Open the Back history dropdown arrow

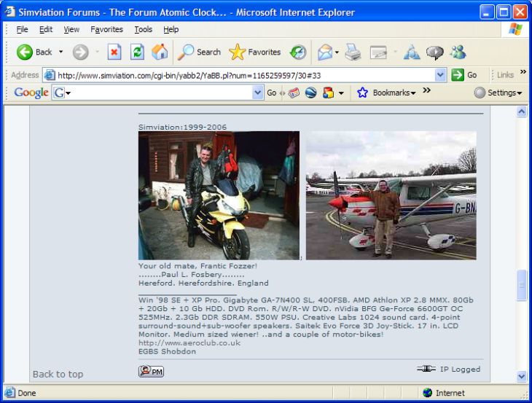61,52
